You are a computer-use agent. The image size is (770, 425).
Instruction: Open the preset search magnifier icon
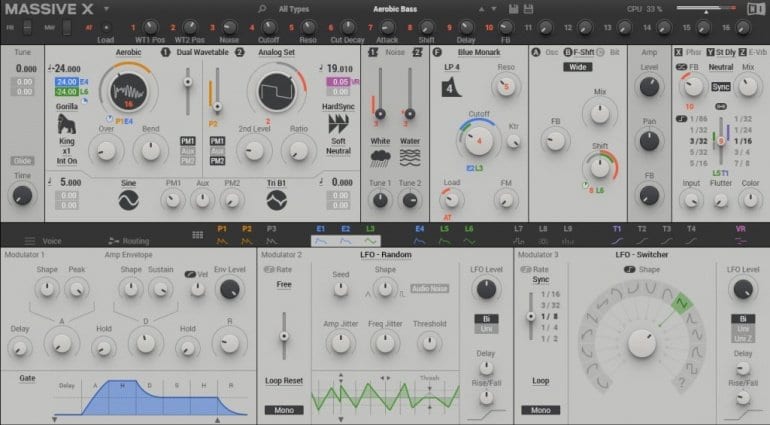click(x=262, y=9)
